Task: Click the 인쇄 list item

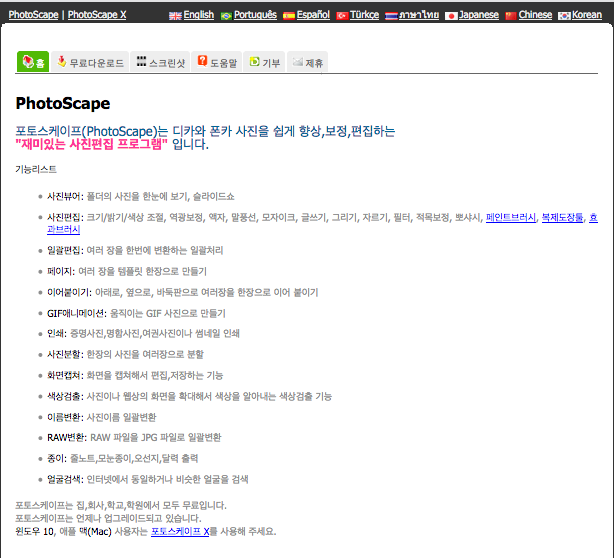Action: pyautogui.click(x=143, y=333)
